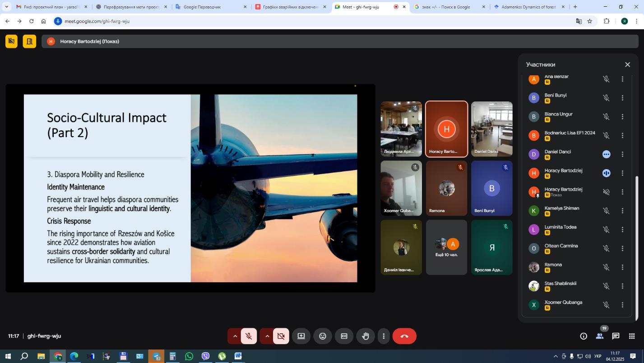Open the 'Ещё 10 чел.' participants tile
The height and width of the screenshot is (363, 644).
[x=446, y=247]
